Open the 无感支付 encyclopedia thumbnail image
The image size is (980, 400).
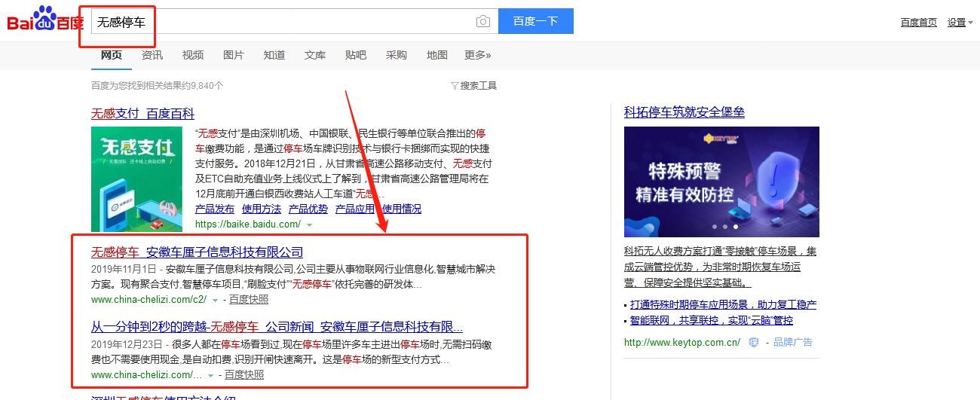pyautogui.click(x=137, y=179)
